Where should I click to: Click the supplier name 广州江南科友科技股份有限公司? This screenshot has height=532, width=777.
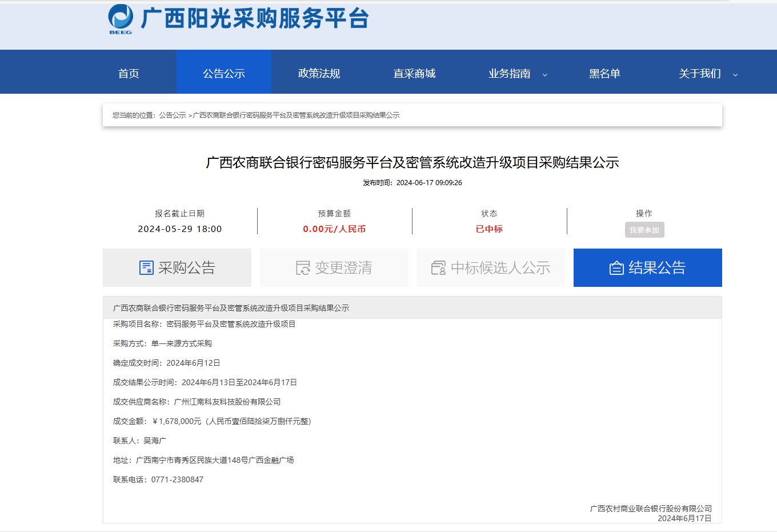pos(227,402)
